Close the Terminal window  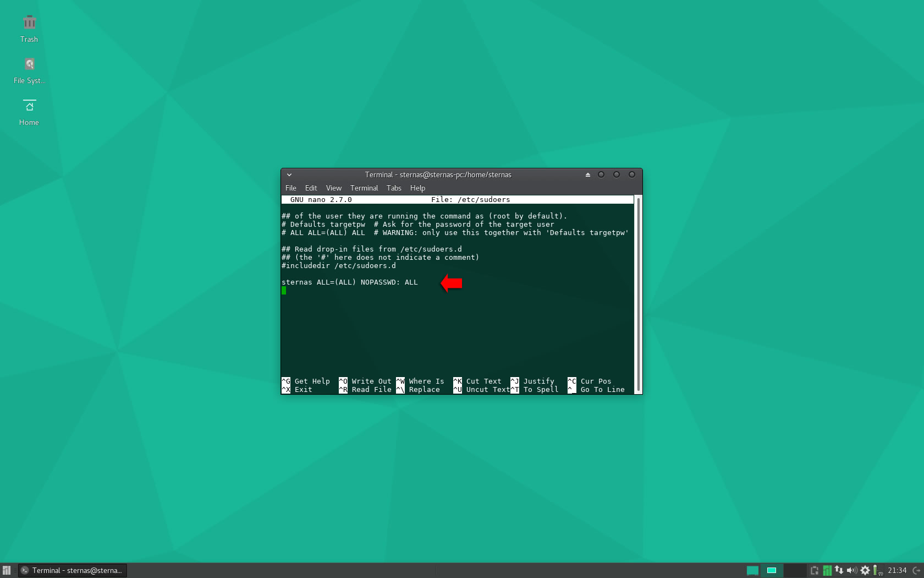point(632,175)
